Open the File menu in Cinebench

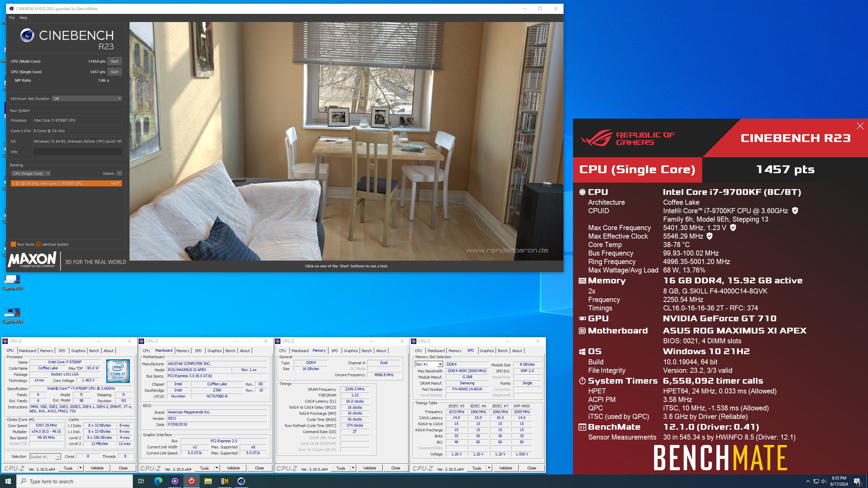[x=12, y=18]
